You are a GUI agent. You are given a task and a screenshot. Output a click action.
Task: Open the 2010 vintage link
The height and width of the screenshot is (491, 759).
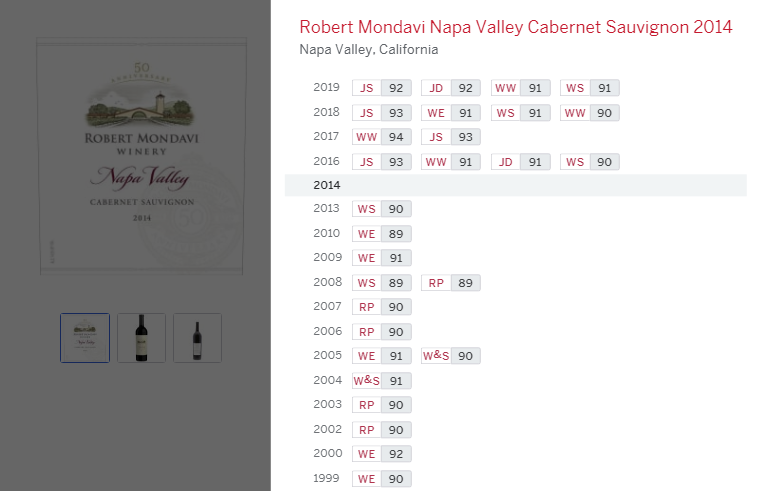coord(327,233)
